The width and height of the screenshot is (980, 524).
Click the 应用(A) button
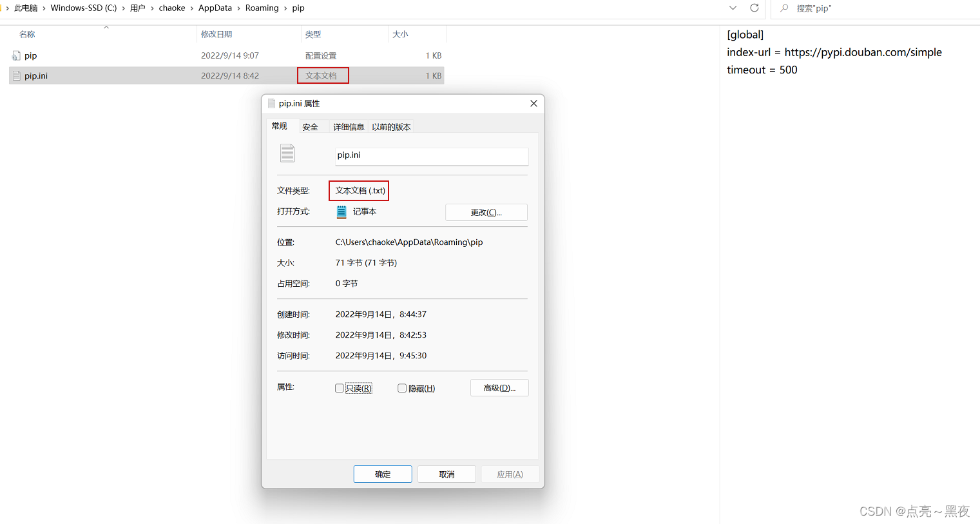coord(510,474)
